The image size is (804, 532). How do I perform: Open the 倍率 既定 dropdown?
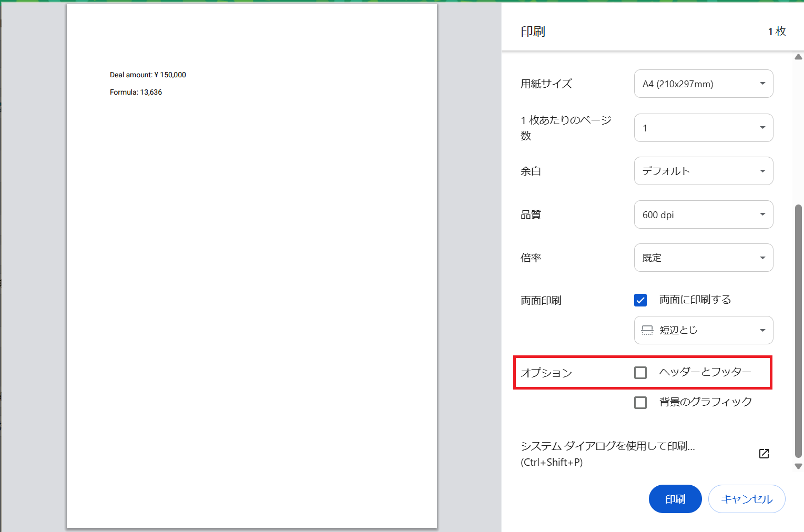(x=703, y=258)
